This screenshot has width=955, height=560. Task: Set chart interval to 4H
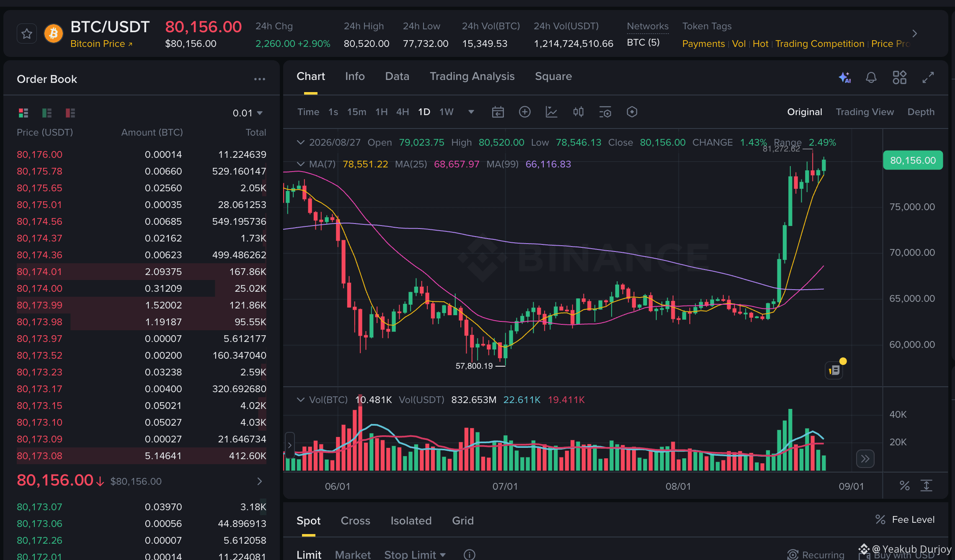pyautogui.click(x=403, y=112)
